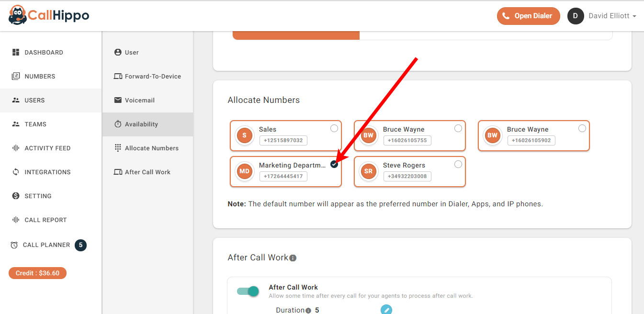Viewport: 644px width, 314px height.
Task: Click the Setting dollar icon
Action: coord(16,196)
